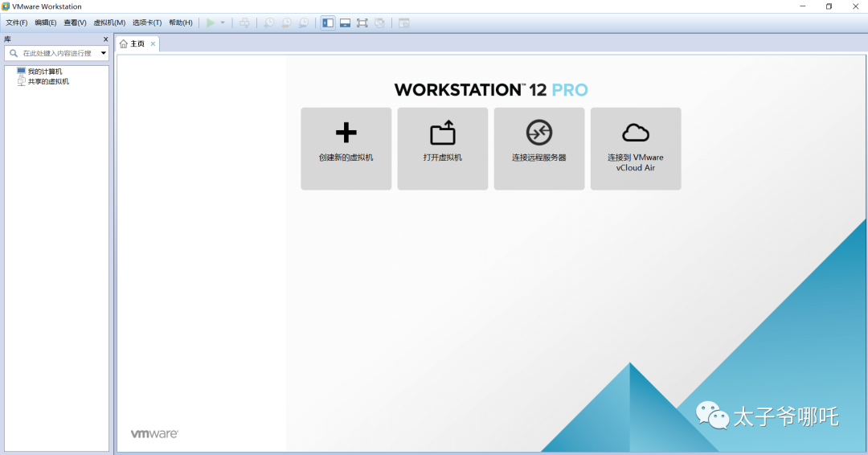Open the 帮助(H) menu
Viewport: 868px width, 455px height.
[181, 23]
